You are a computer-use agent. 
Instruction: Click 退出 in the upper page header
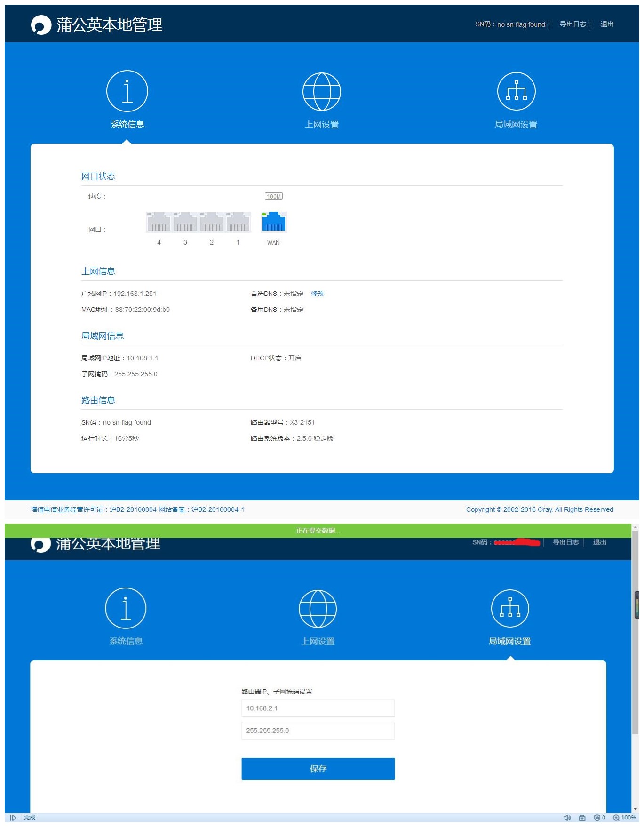coord(607,24)
